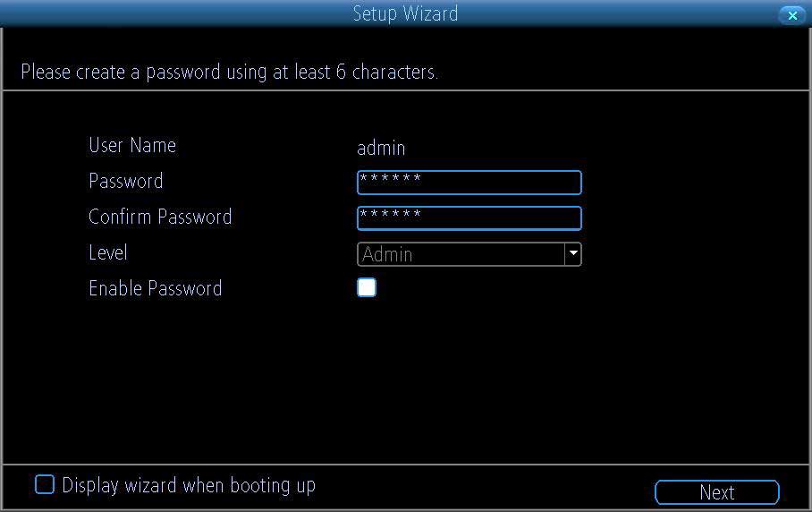Viewport: 812px width, 512px height.
Task: Click the admin username value
Action: tap(381, 148)
